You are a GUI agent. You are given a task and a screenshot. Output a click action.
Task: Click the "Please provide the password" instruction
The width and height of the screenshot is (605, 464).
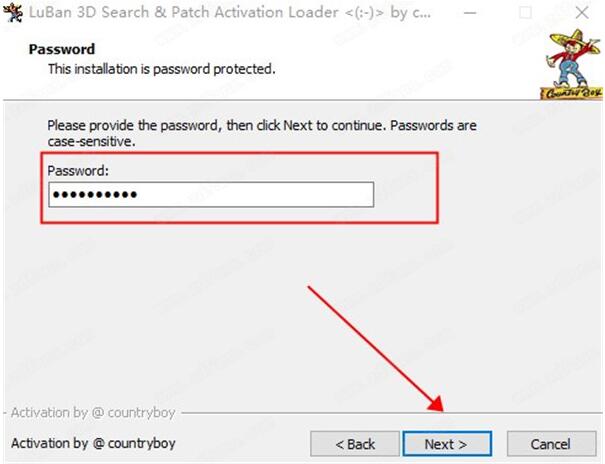click(262, 125)
